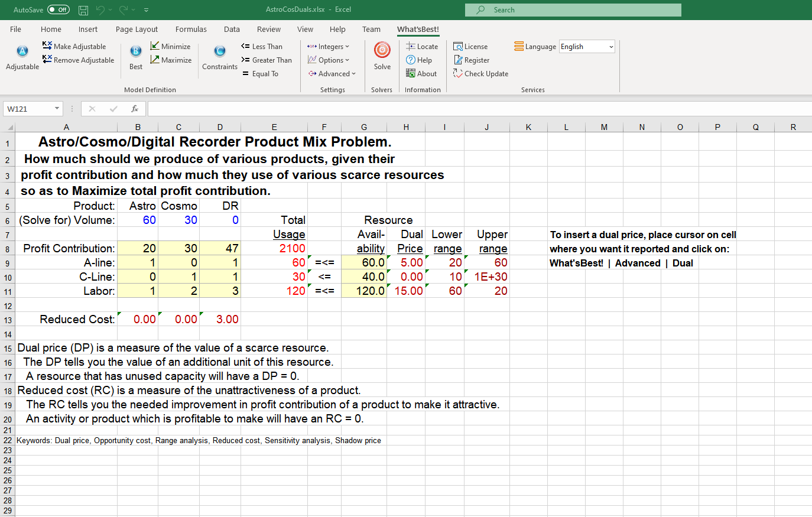
Task: Click the formula bar Cancel X icon
Action: point(92,109)
